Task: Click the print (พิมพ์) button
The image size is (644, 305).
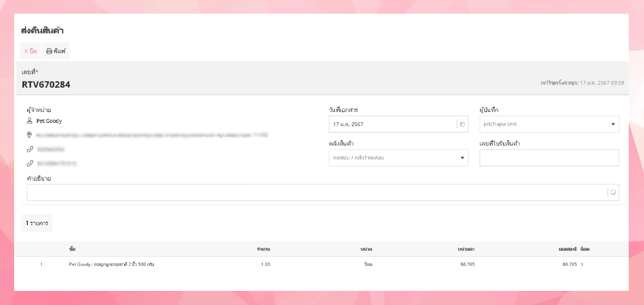Action: click(x=56, y=51)
